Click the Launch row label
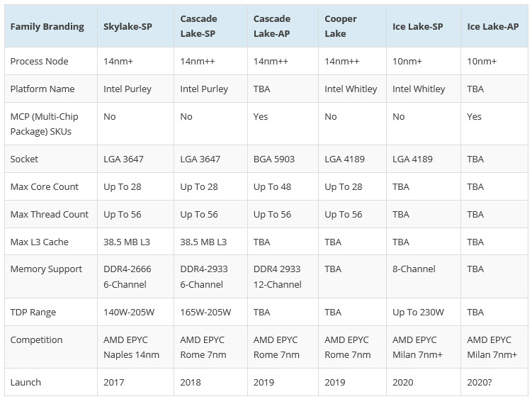Image resolution: width=532 pixels, height=399 pixels. point(26,383)
